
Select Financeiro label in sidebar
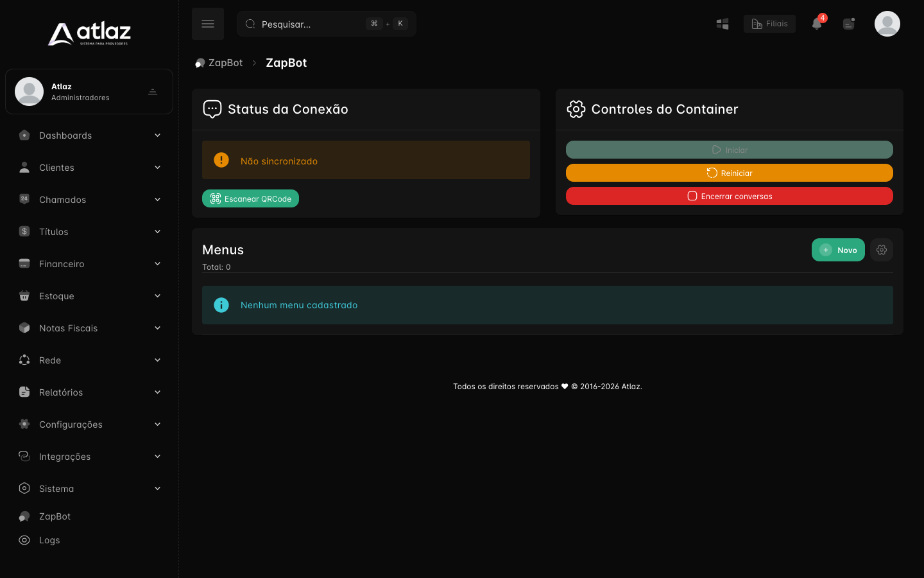[62, 264]
